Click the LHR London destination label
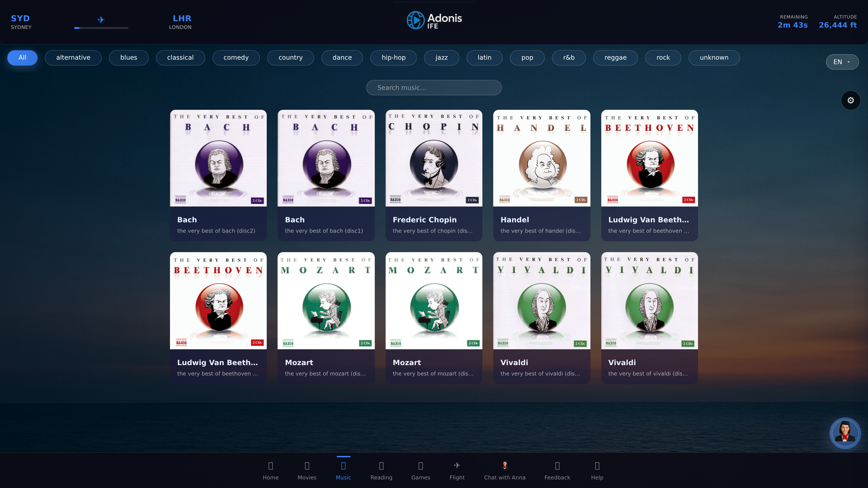Image resolution: width=868 pixels, height=488 pixels. [x=181, y=22]
